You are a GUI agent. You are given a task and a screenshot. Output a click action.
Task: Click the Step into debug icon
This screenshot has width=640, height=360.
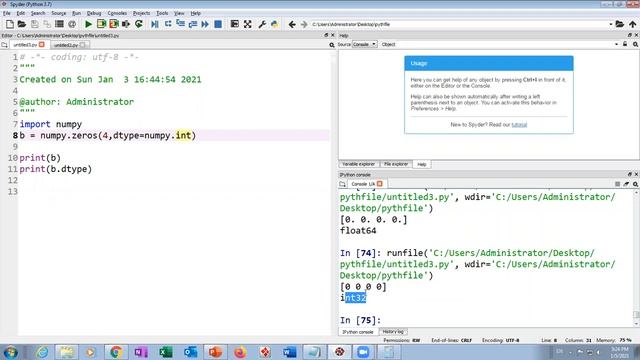pos(180,24)
